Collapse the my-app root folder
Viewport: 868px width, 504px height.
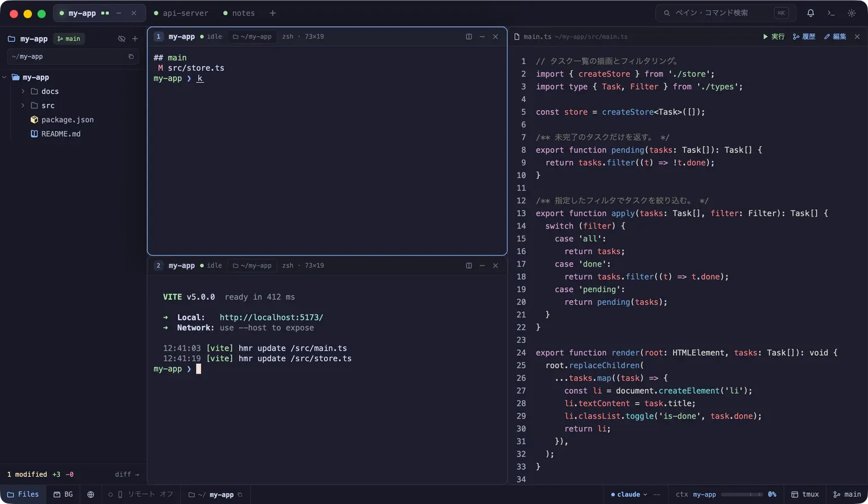coord(5,77)
